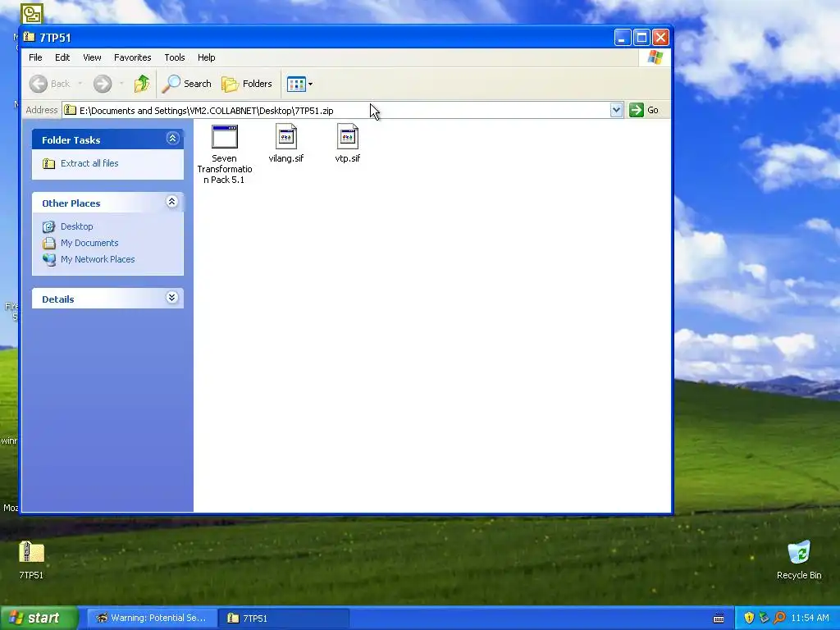Open the Edit menu

click(x=62, y=57)
